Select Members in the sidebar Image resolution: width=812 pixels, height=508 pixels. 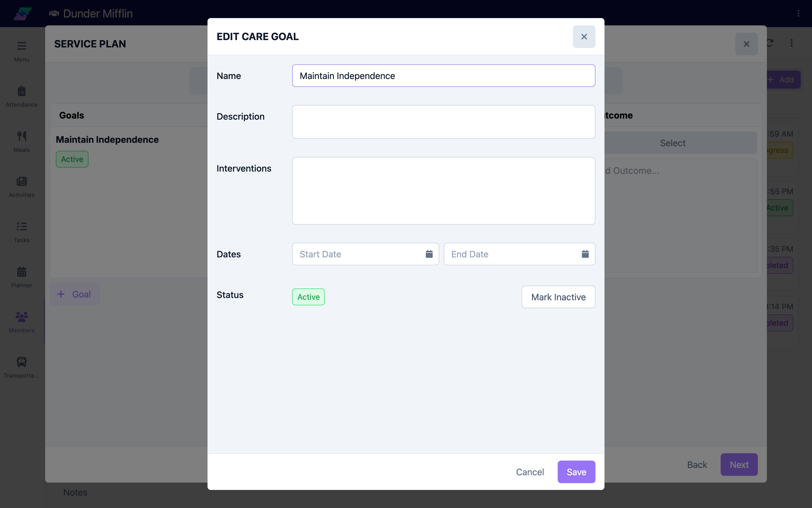coord(21,323)
